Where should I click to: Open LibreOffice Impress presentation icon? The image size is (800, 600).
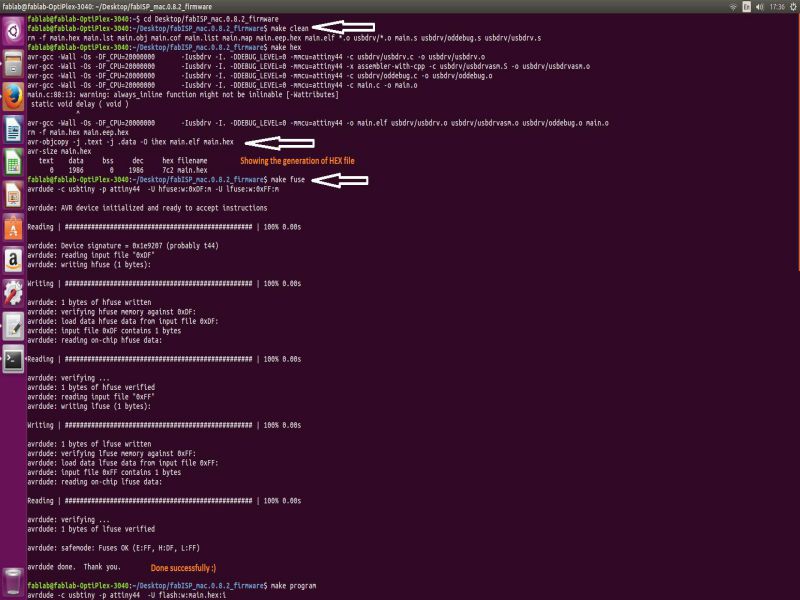pyautogui.click(x=13, y=195)
